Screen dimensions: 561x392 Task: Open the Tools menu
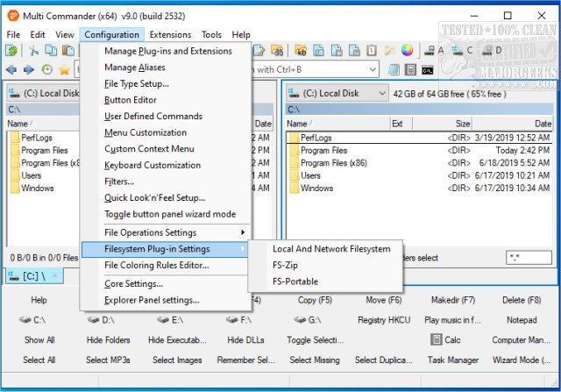pos(211,35)
